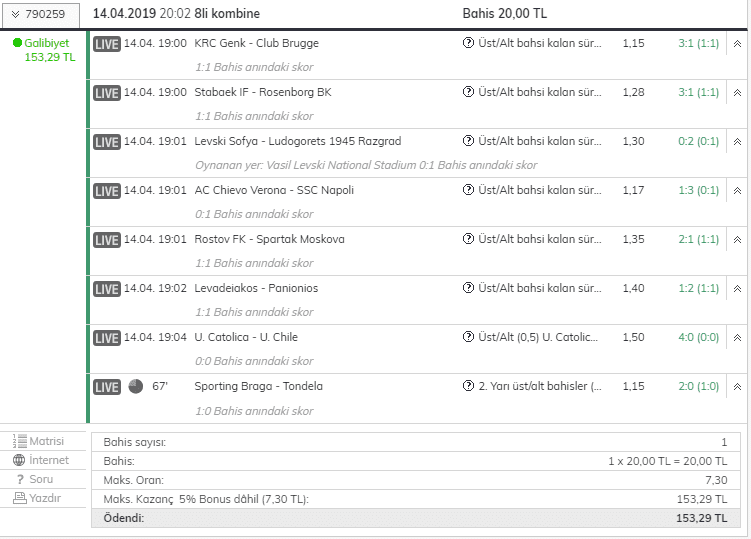Collapse Sporting Braga - Tondela row
751x539 pixels.
[x=737, y=387]
